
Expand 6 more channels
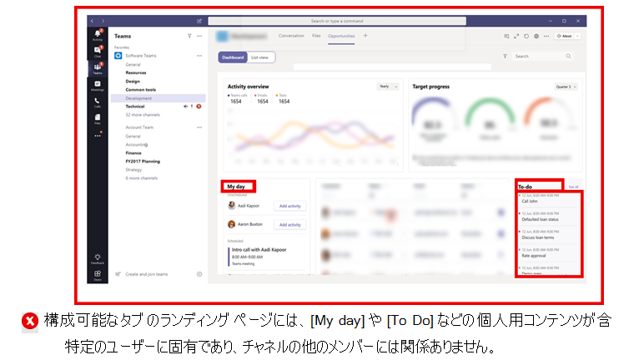click(x=141, y=178)
